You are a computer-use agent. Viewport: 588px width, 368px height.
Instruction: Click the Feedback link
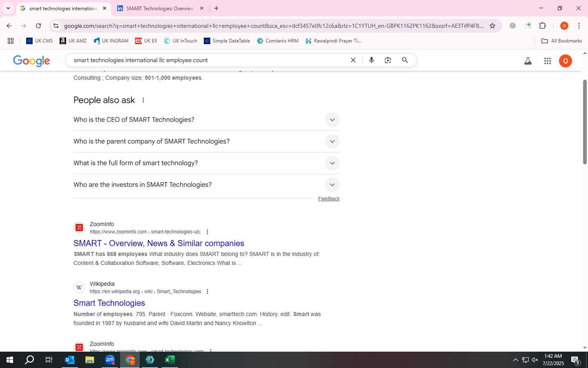point(329,199)
